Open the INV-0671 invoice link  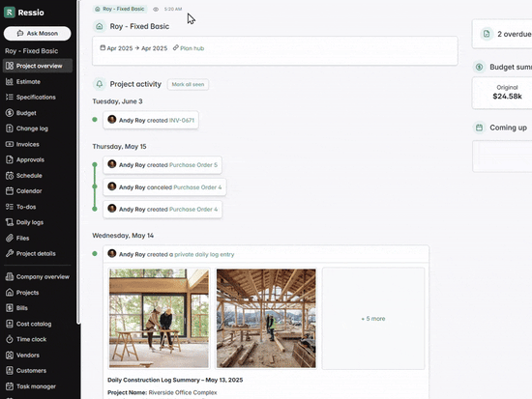[182, 121]
